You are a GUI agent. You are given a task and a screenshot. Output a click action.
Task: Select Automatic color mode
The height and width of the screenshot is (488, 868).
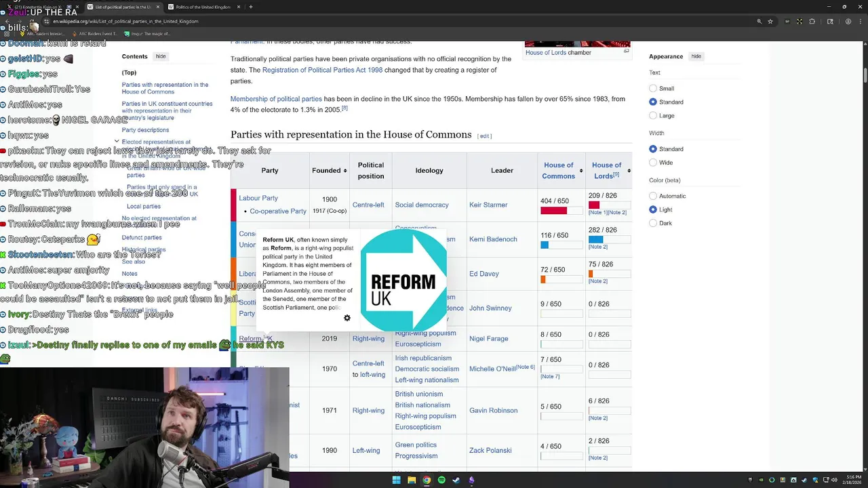[x=653, y=196]
